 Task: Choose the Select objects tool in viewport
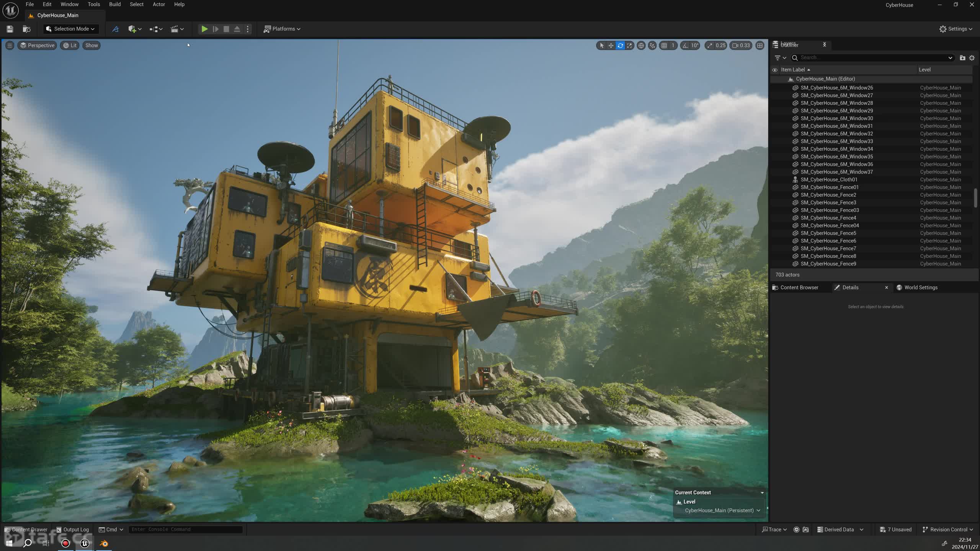click(601, 46)
